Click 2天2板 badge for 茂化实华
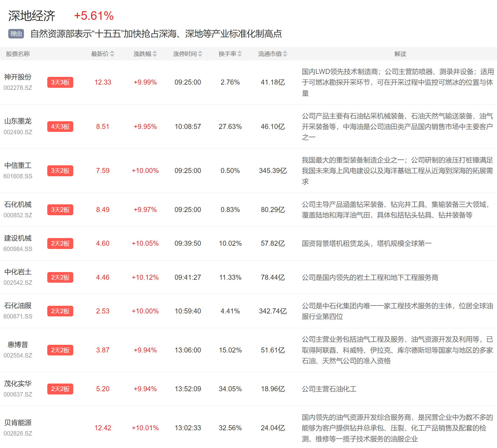The image size is (497, 448). coord(60,389)
